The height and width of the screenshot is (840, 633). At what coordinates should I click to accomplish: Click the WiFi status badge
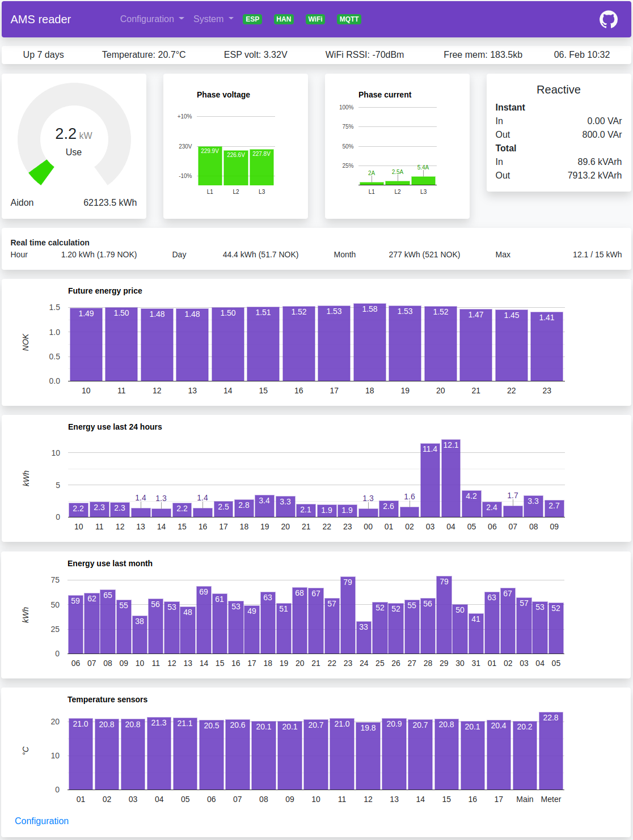pyautogui.click(x=315, y=19)
